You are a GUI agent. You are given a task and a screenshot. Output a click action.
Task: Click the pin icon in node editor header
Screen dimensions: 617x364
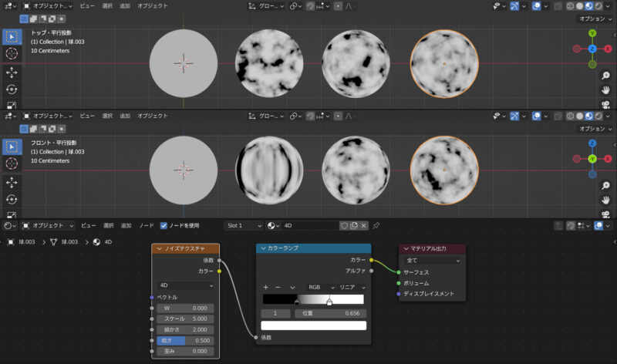pyautogui.click(x=376, y=225)
